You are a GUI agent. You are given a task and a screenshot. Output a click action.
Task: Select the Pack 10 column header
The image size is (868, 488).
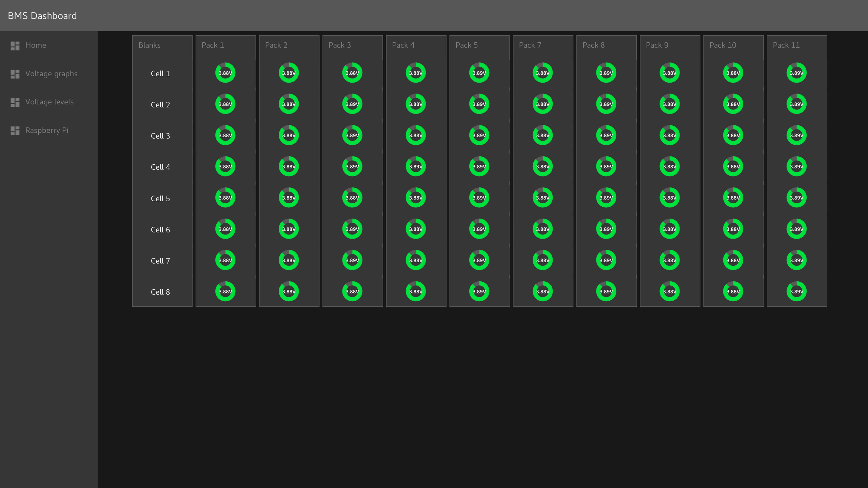[723, 45]
